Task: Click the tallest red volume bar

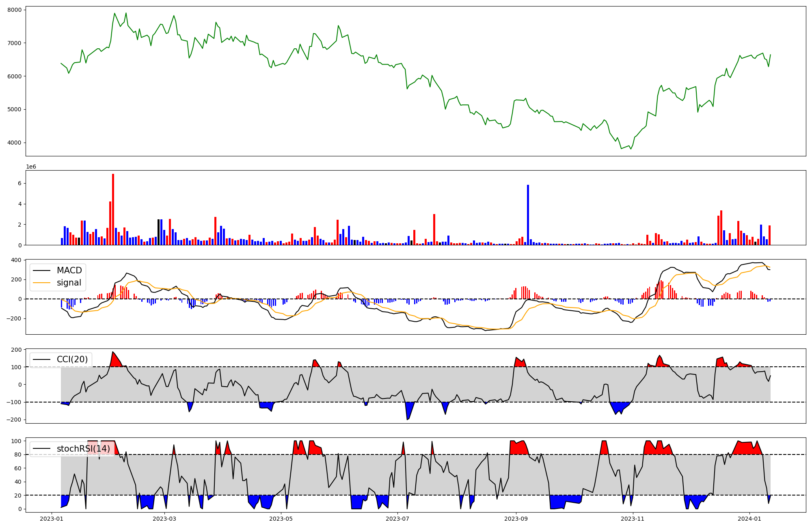Action: coord(113,209)
